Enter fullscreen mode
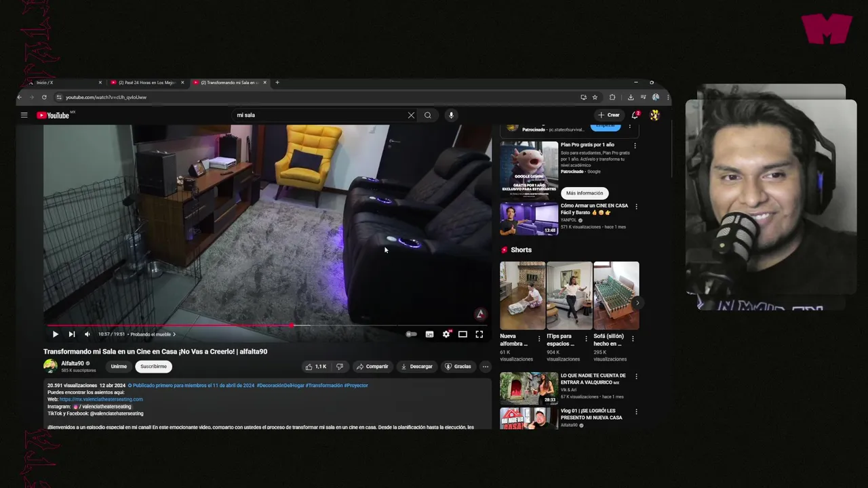 coord(479,334)
